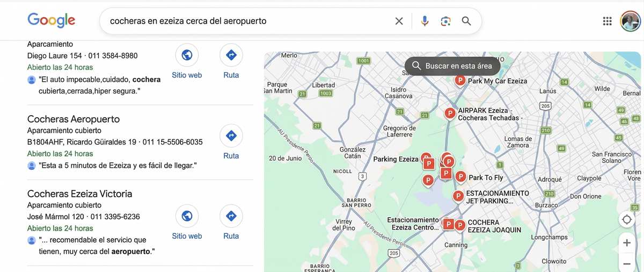Get Ruta directions for Cocheras Ezeiza Victoria
This screenshot has height=272, width=644.
point(231,216)
